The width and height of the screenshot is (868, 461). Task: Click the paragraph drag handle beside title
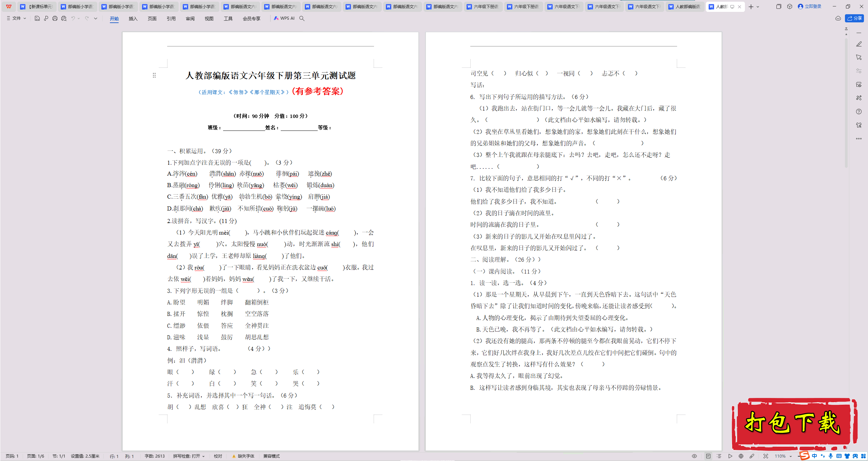pos(154,75)
